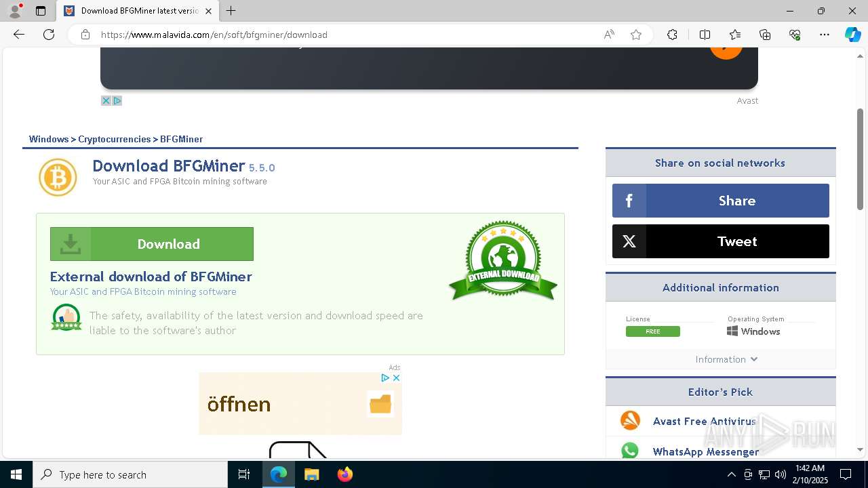
Task: Click the Windows operating system link
Action: tap(753, 331)
